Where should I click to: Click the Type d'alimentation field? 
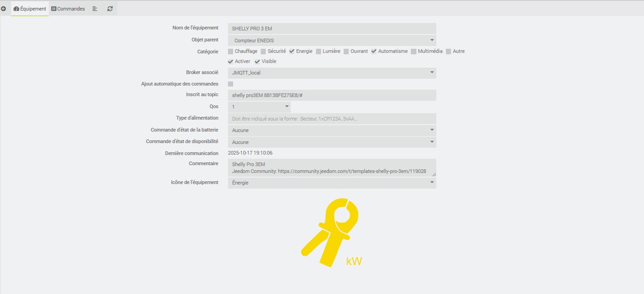point(332,119)
